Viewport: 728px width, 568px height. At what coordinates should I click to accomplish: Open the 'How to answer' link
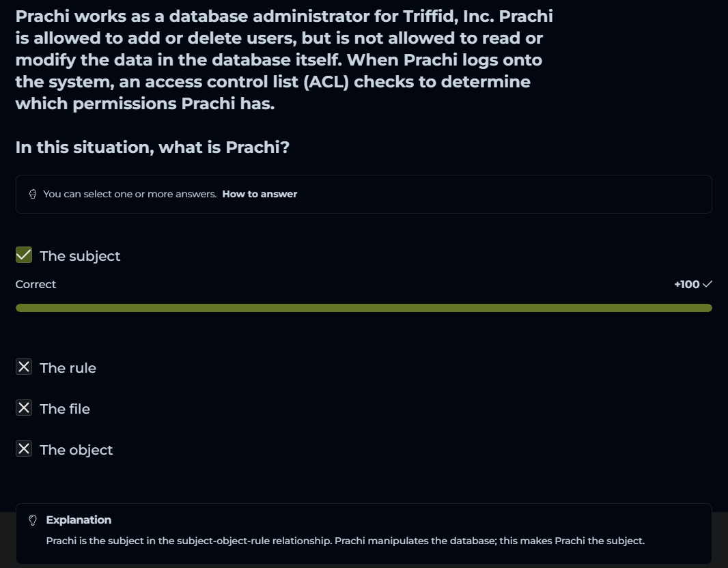tap(260, 194)
